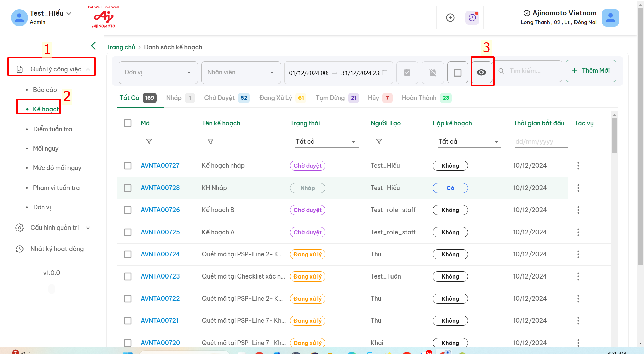644x354 pixels.
Task: Go to Trang chủ breadcrumb
Action: point(121,47)
